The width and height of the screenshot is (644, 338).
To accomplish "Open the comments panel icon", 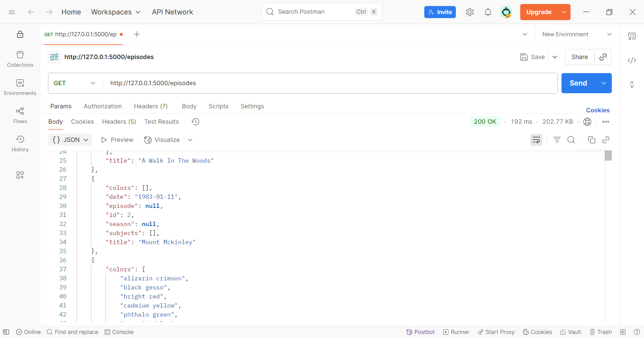I will coord(632,36).
